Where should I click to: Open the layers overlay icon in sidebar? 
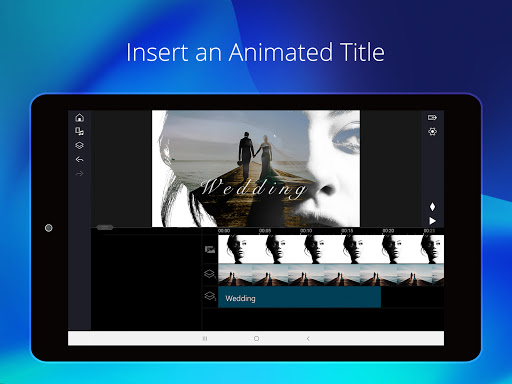coord(79,145)
